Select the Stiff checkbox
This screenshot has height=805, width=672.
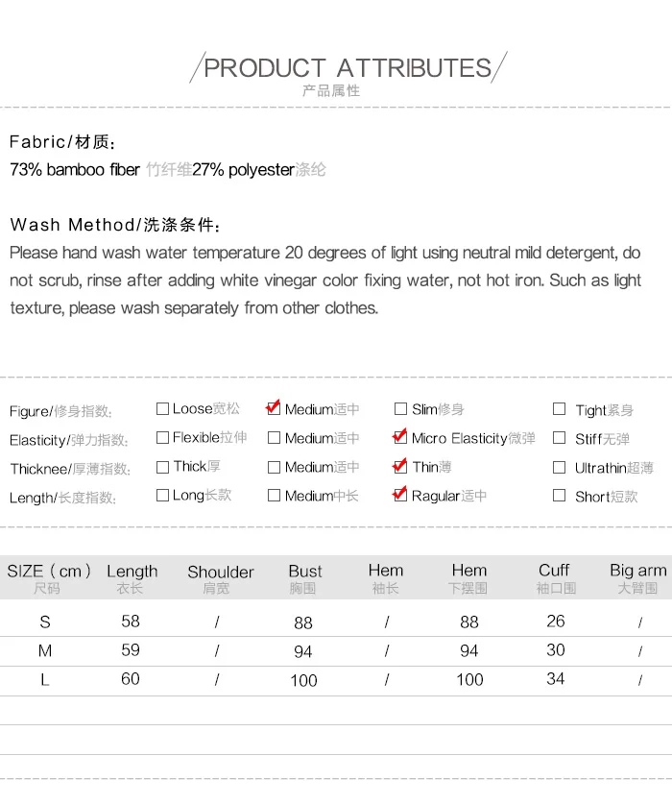point(559,437)
